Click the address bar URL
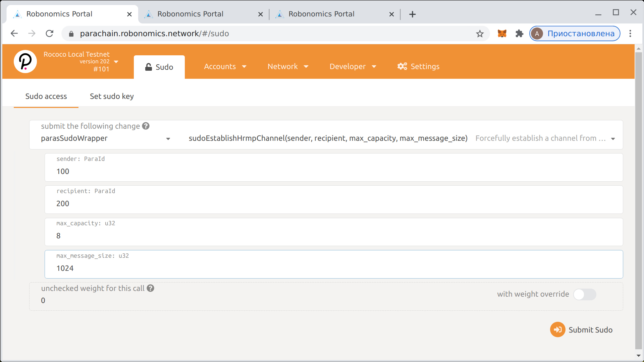 point(154,34)
